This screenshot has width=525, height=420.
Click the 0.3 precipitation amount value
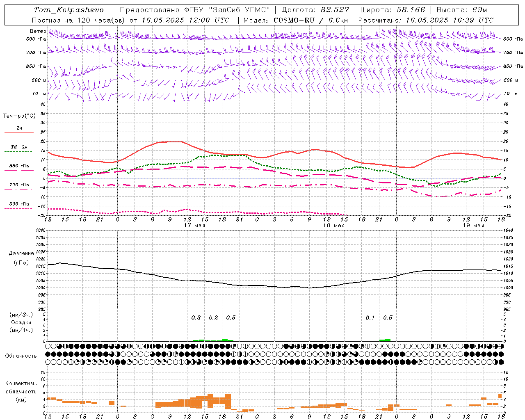(x=196, y=317)
